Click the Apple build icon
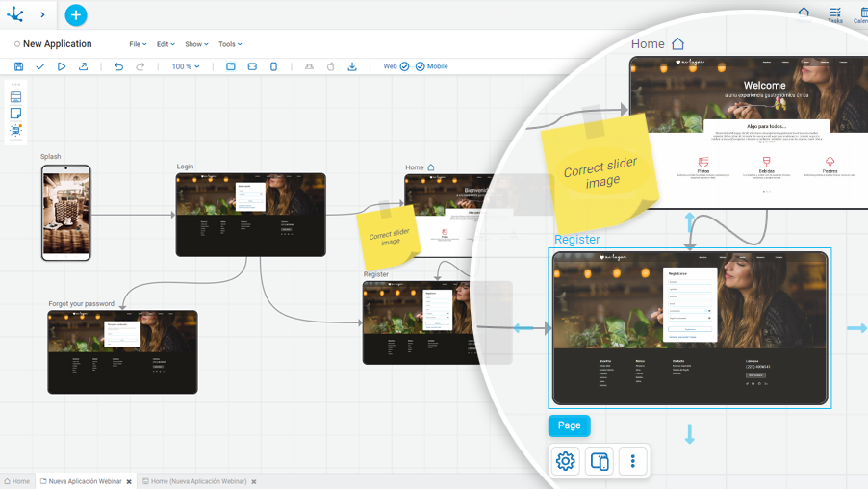 click(x=330, y=66)
